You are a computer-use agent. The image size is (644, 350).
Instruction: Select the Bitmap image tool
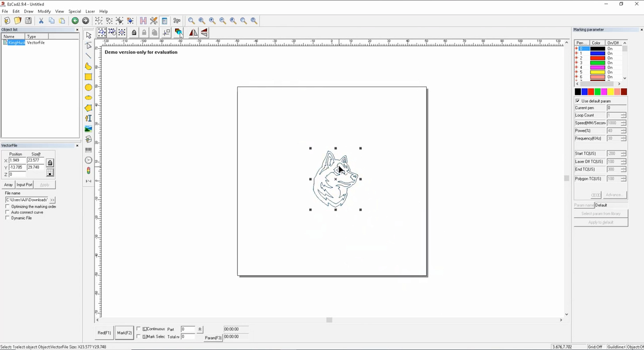click(88, 129)
